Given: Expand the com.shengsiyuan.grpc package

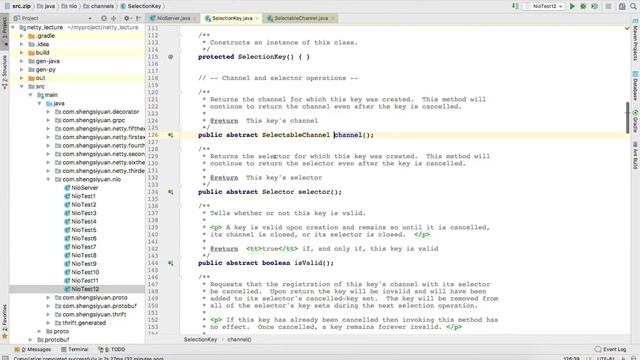Looking at the screenshot, I should (48, 120).
